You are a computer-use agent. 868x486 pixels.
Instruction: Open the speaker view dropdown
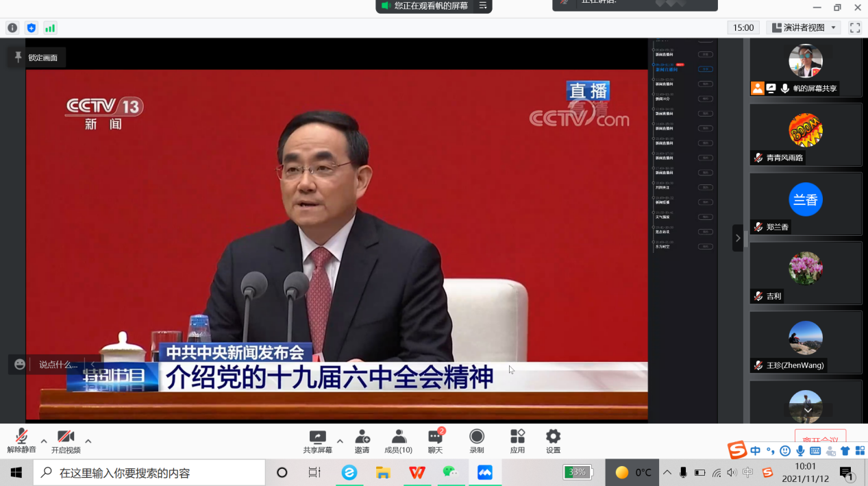tap(804, 27)
